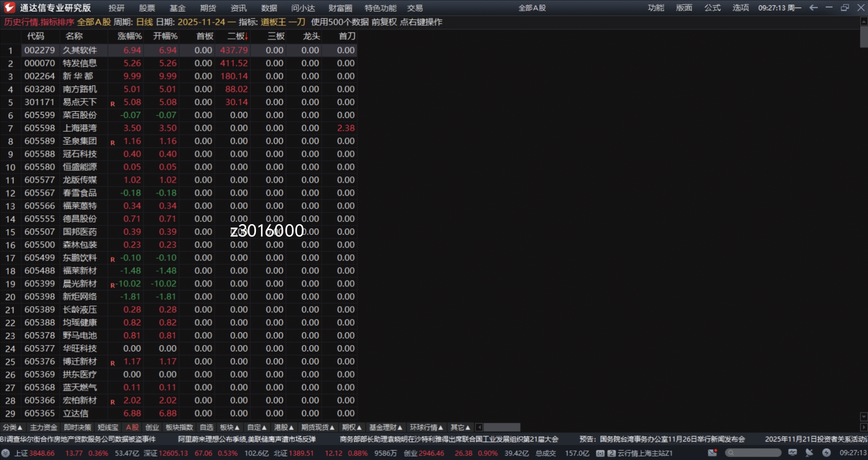Click the lightning bolt icon in status bar
868x460 pixels.
827,453
